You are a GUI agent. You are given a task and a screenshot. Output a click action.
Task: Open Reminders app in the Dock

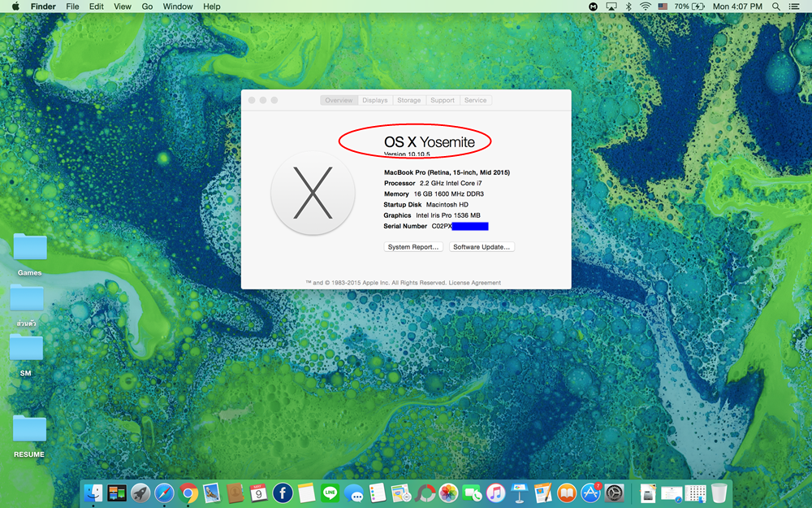[378, 493]
